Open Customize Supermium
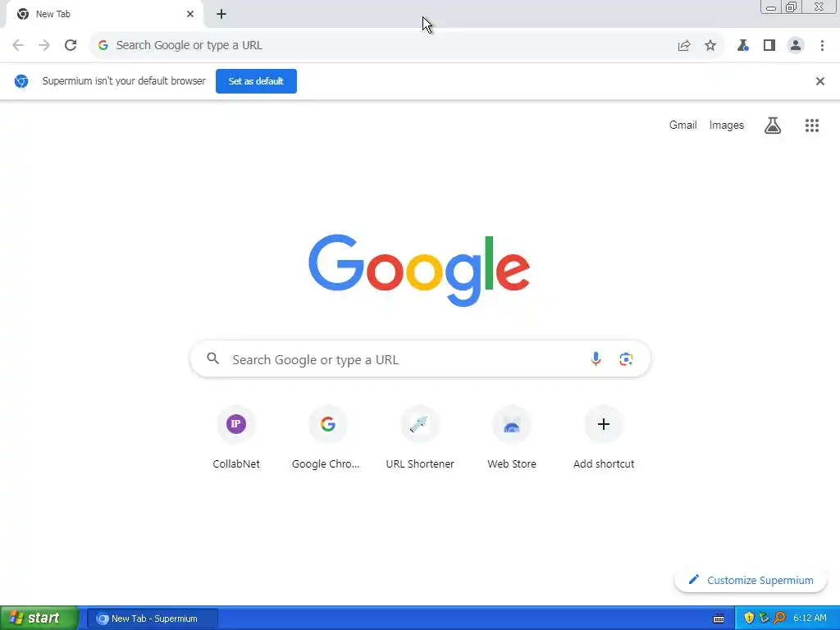Image resolution: width=840 pixels, height=630 pixels. coord(751,580)
